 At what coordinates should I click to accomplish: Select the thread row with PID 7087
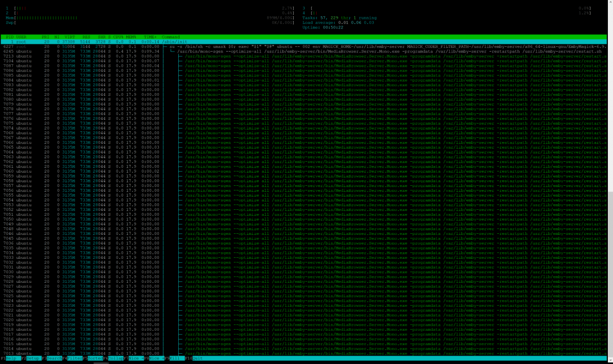(303, 66)
